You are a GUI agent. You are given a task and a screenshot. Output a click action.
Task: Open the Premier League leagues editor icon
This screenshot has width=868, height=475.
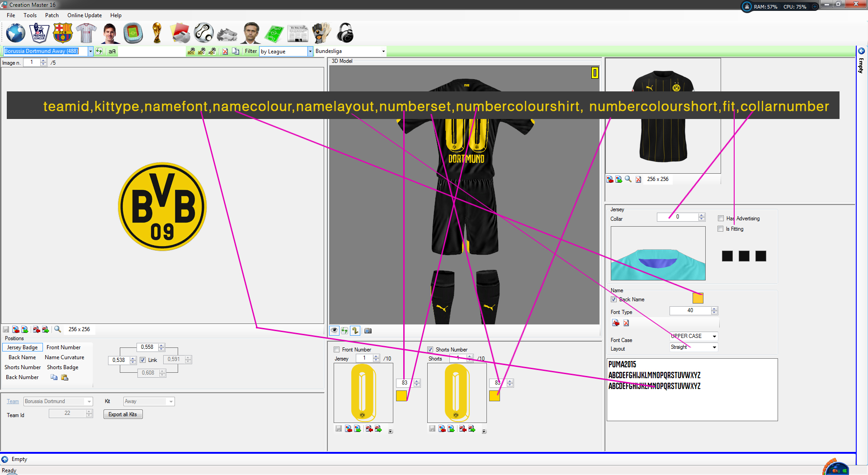click(39, 33)
